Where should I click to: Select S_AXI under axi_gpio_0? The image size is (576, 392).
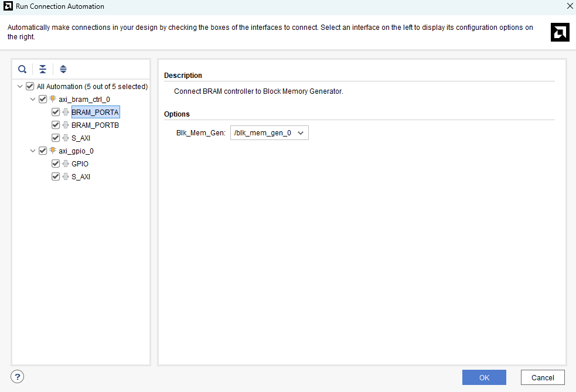tap(80, 177)
